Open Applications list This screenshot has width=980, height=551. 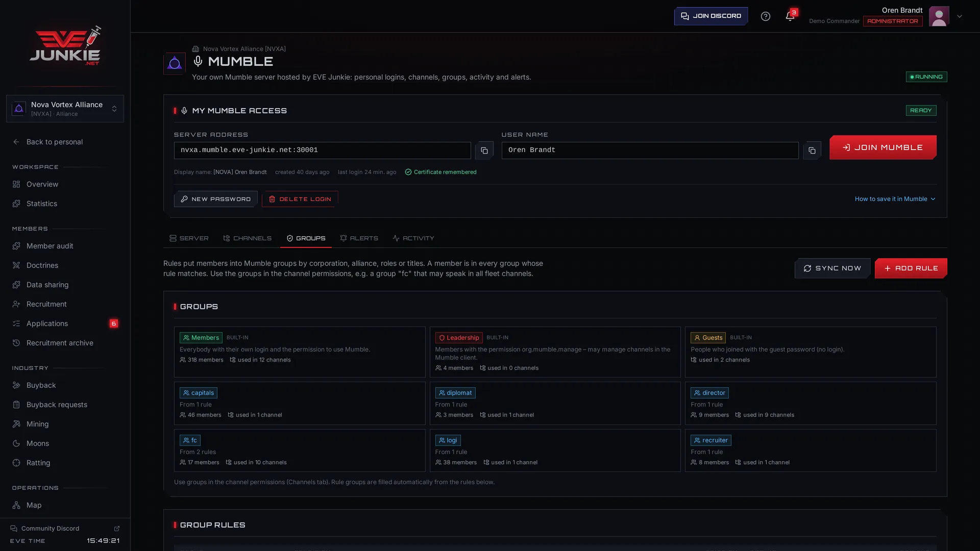[65, 323]
